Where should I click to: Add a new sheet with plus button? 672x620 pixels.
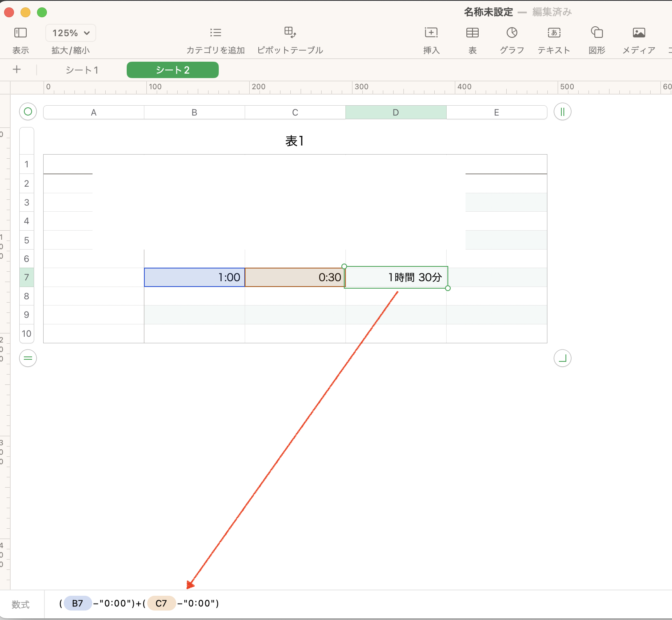[17, 69]
